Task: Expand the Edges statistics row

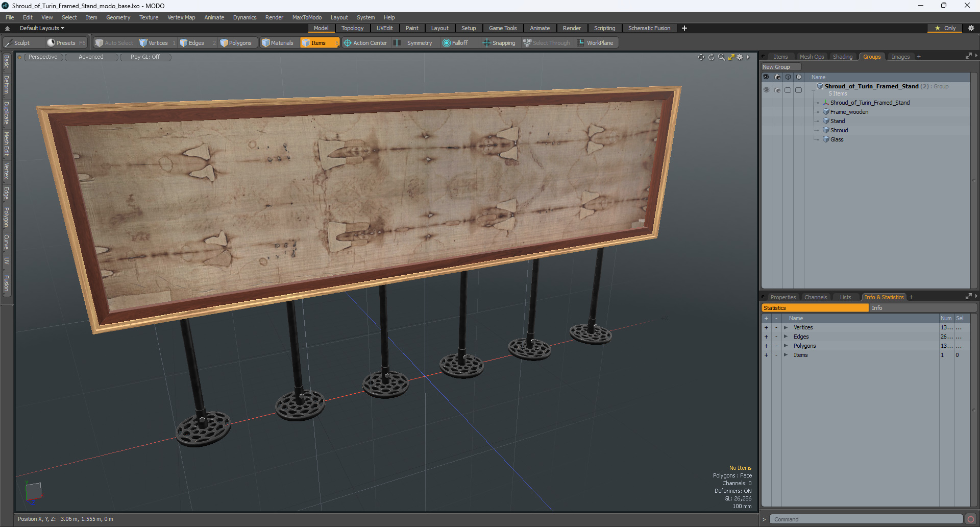Action: [x=786, y=337]
